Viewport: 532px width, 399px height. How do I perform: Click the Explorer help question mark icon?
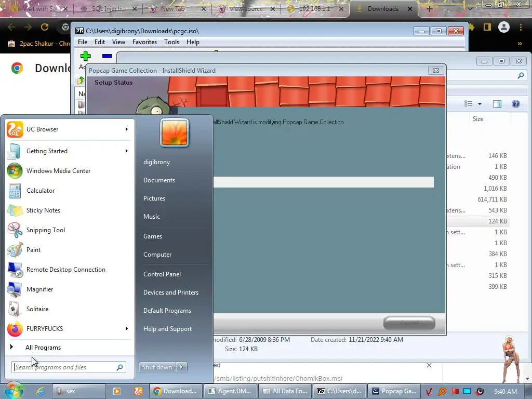516,104
